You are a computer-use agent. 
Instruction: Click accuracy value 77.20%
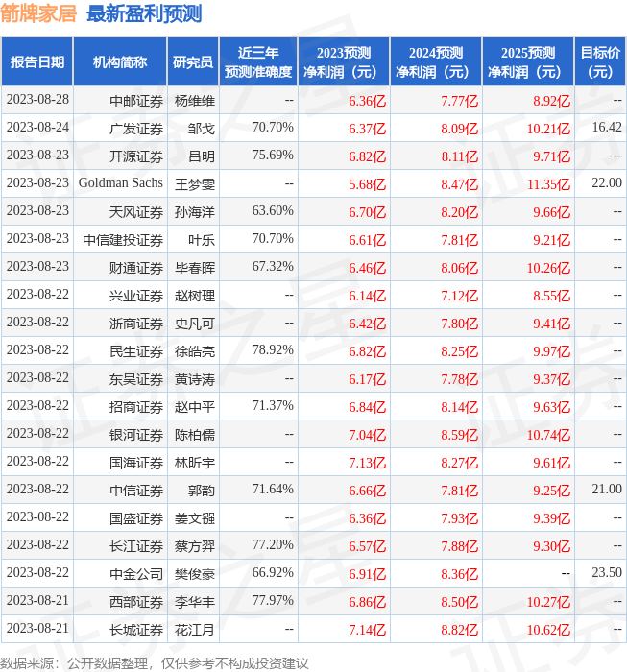[x=273, y=544]
